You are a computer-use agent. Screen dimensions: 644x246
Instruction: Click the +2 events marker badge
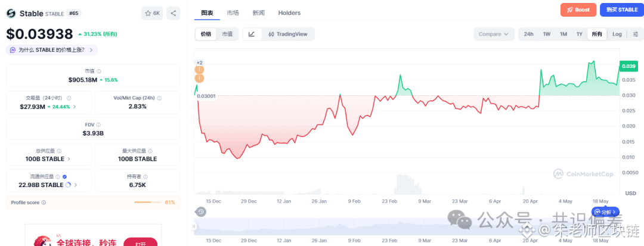point(199,63)
